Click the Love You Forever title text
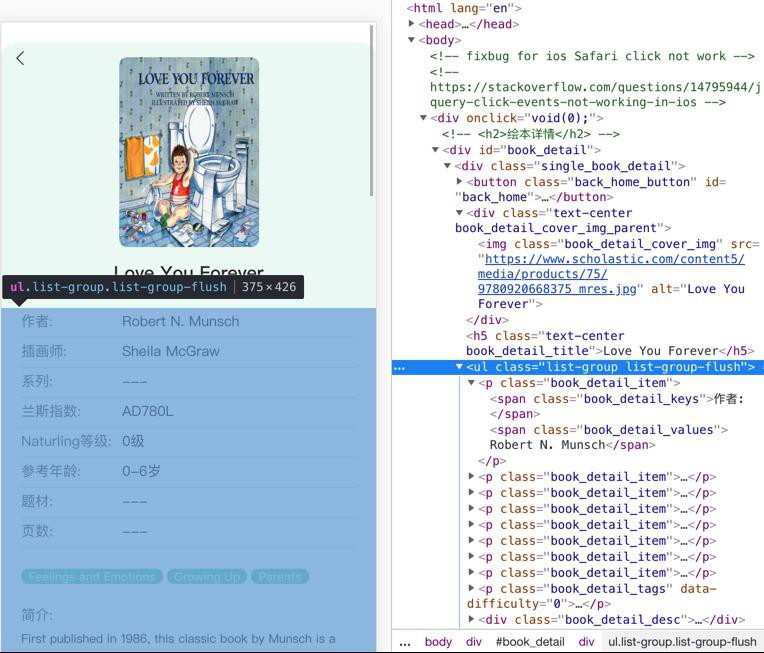 pos(189,270)
